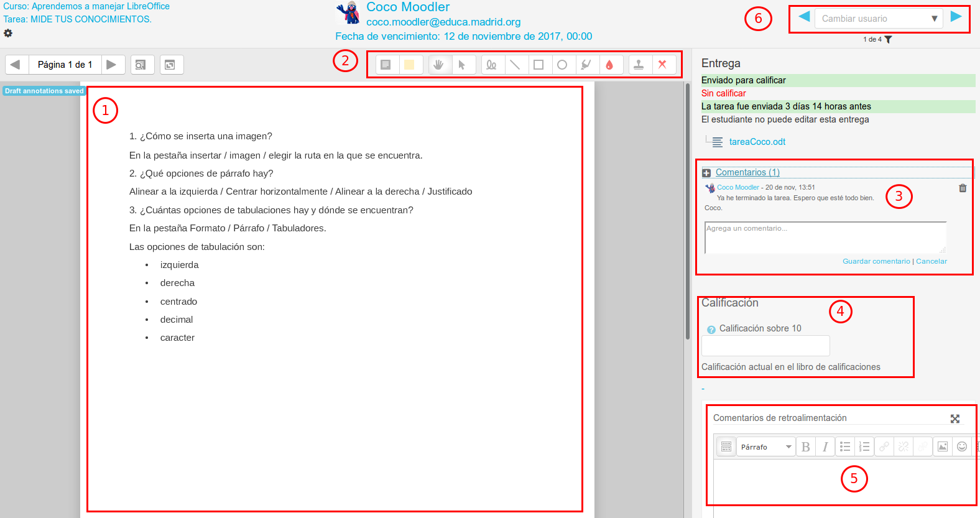Click the prevent auto-linking button
This screenshot has width=980, height=518.
point(923,446)
